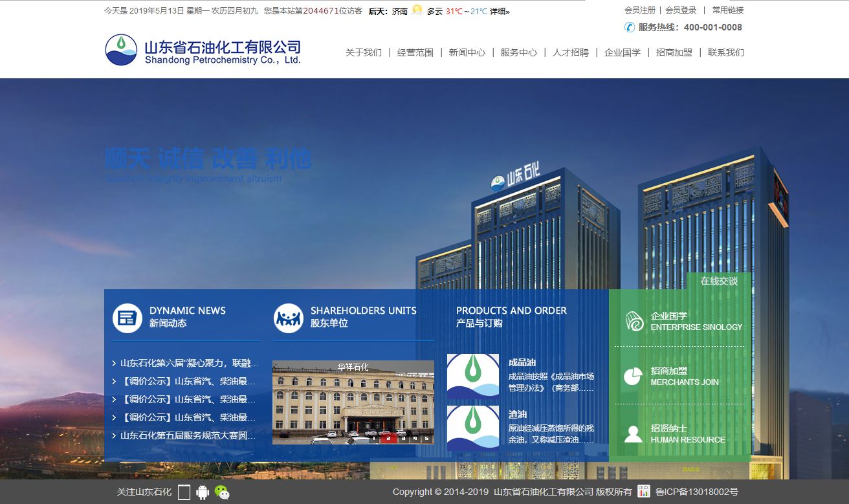Image resolution: width=849 pixels, height=504 pixels.
Task: Click the ICP record badge icon
Action: pos(644,491)
